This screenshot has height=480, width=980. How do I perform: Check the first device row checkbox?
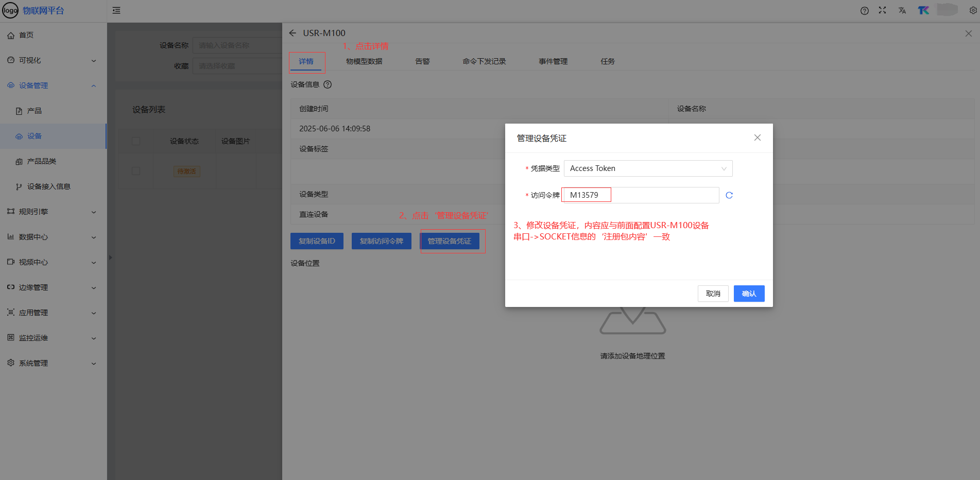[x=136, y=171]
